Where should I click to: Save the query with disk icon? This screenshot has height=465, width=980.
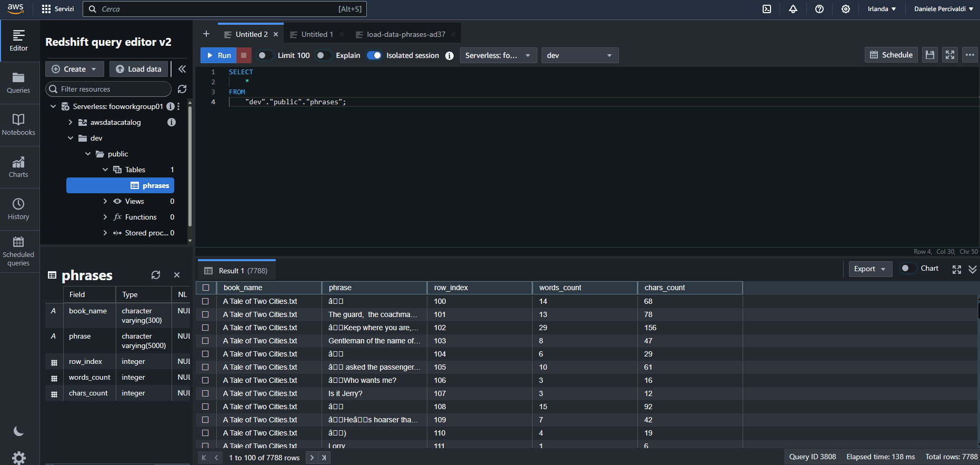pos(930,55)
